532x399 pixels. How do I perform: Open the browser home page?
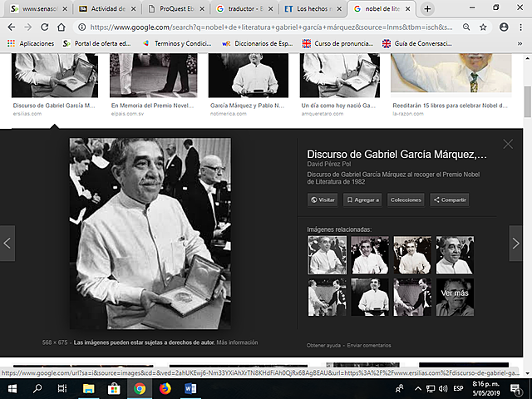(x=61, y=27)
